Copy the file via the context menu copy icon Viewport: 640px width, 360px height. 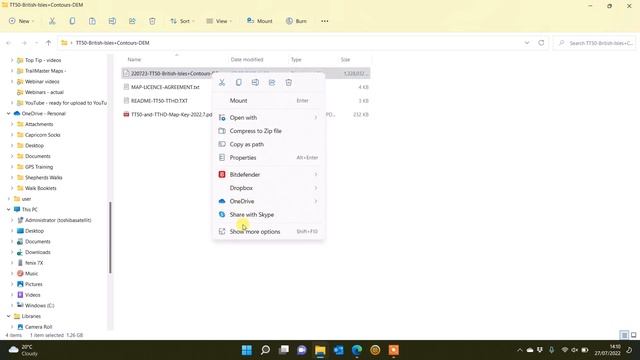tap(238, 82)
